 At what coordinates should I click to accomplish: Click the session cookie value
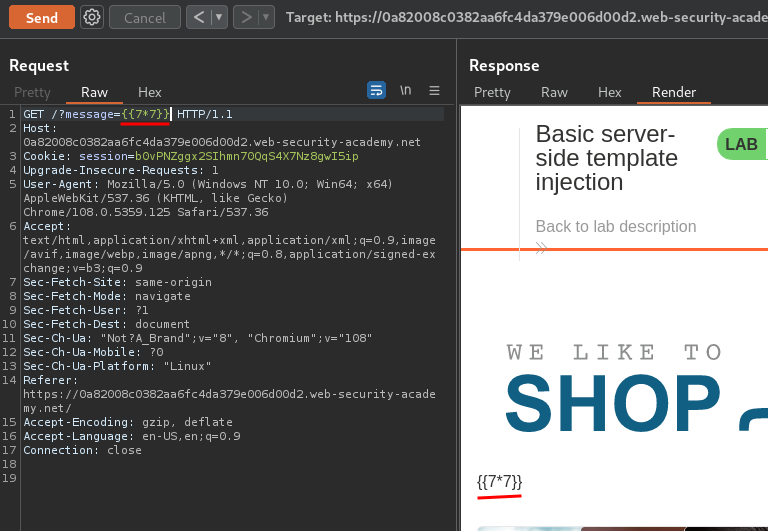click(247, 156)
